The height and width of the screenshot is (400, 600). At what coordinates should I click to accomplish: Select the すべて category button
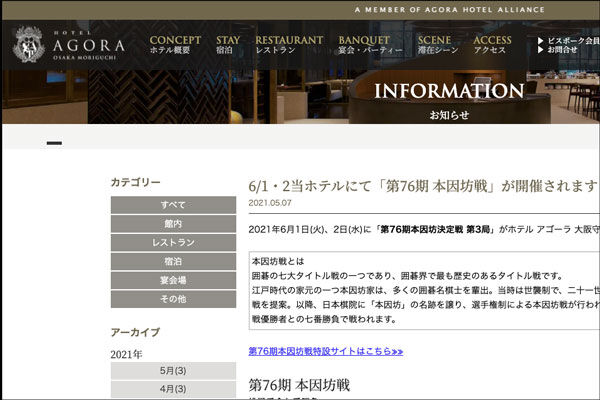[173, 205]
